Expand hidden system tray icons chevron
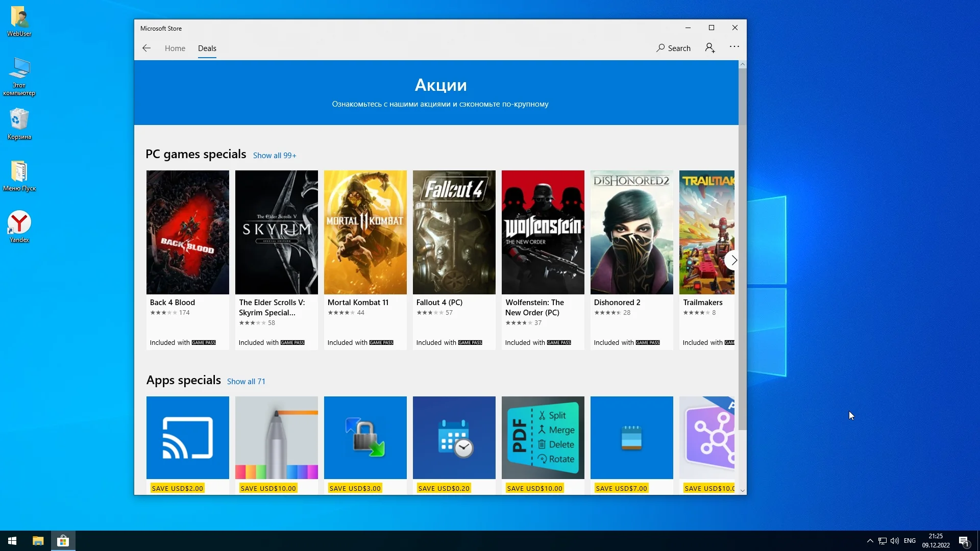Image resolution: width=980 pixels, height=551 pixels. [x=870, y=541]
